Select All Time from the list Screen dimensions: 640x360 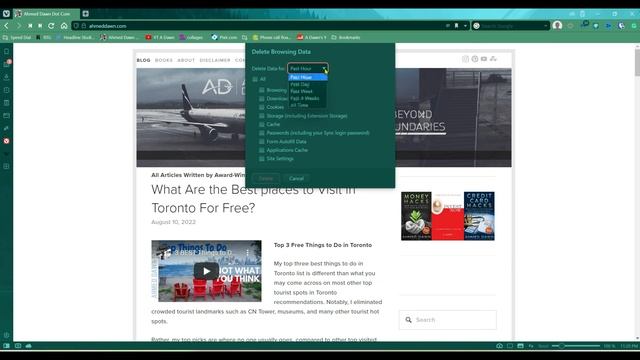click(308, 105)
